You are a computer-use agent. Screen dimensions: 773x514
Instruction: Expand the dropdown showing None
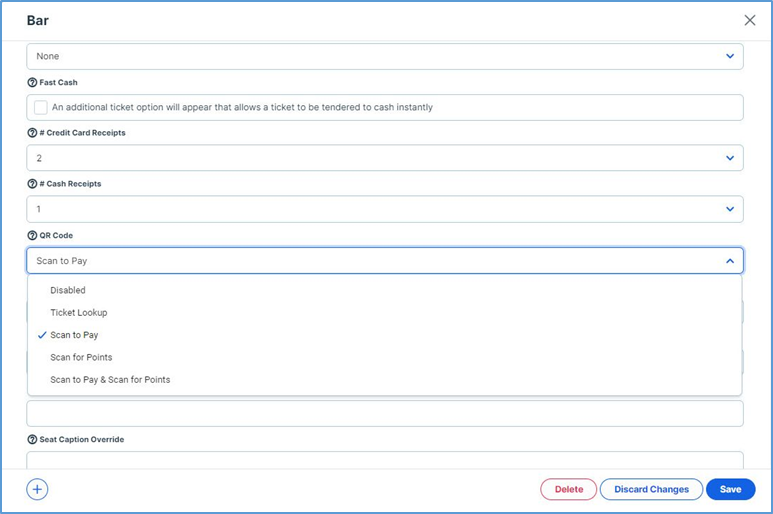click(385, 57)
